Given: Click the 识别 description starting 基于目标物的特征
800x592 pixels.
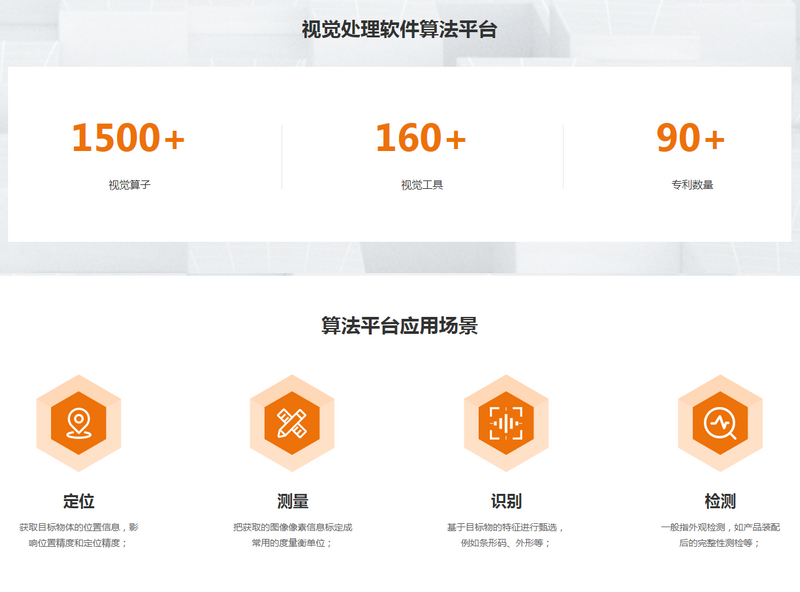Looking at the screenshot, I should pos(506,535).
